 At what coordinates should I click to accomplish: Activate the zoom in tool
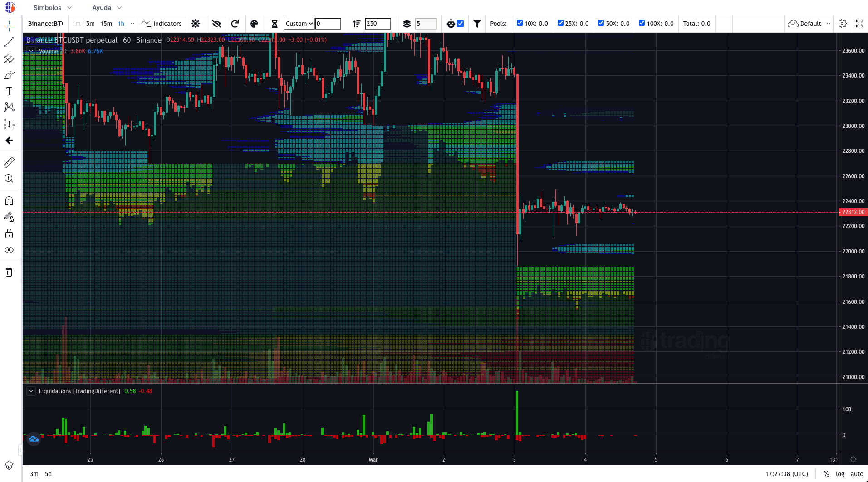click(9, 178)
